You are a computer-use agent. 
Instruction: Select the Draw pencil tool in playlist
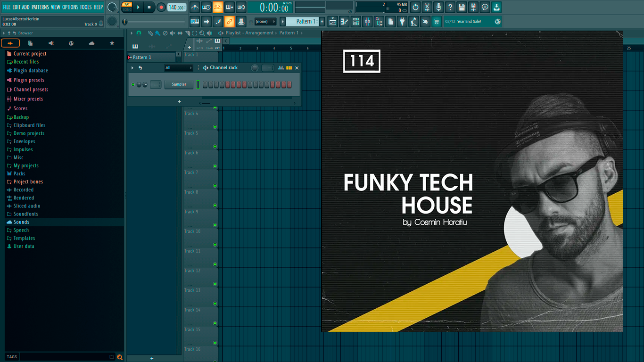(150, 33)
